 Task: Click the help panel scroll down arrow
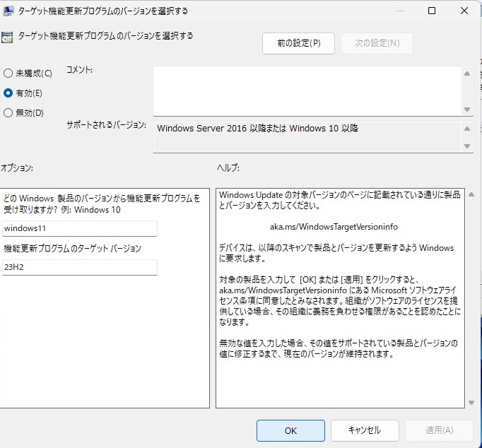click(471, 402)
